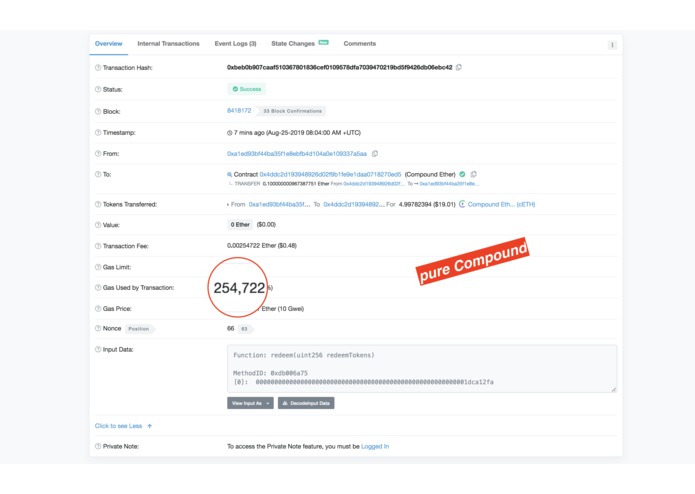Open the Compound Eth... (cETH) token link
The width and height of the screenshot is (695, 494).
click(501, 204)
